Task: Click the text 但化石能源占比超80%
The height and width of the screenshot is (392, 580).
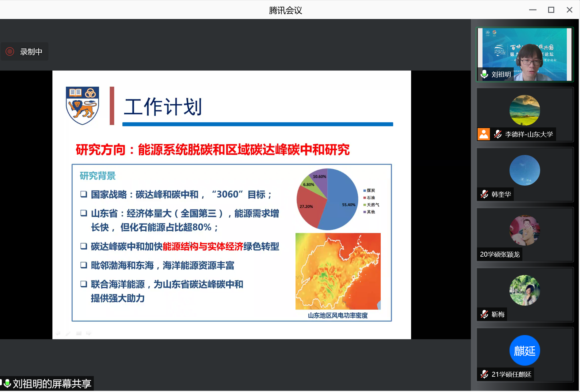Action: (166, 227)
